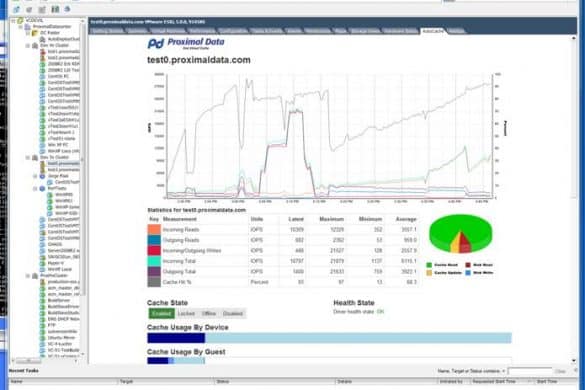Switch to the Getting Started tab
The width and height of the screenshot is (585, 390).
tap(107, 31)
